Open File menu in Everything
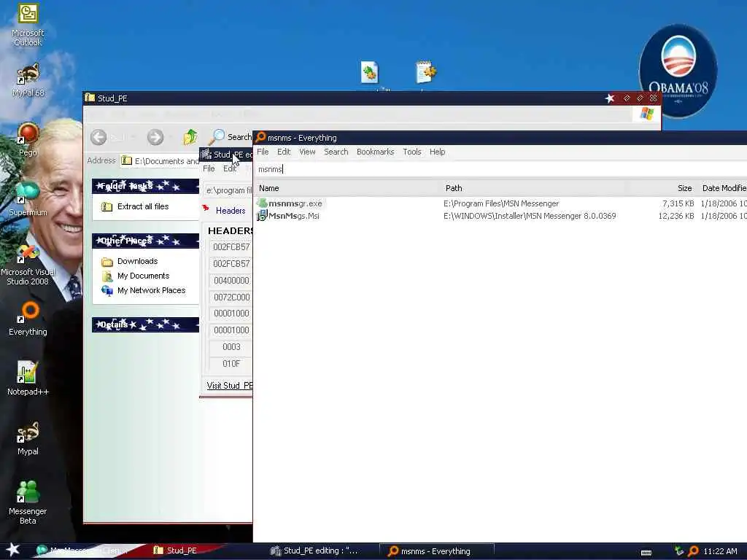 tap(263, 152)
